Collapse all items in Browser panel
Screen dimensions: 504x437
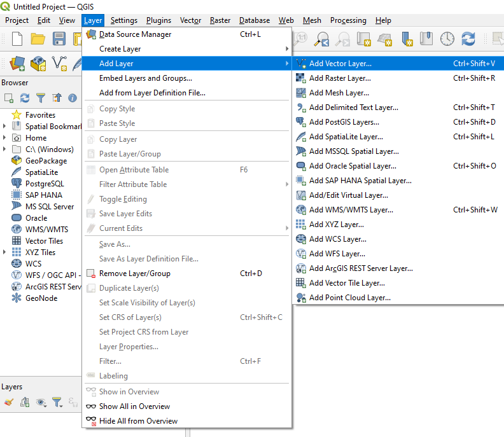point(57,98)
